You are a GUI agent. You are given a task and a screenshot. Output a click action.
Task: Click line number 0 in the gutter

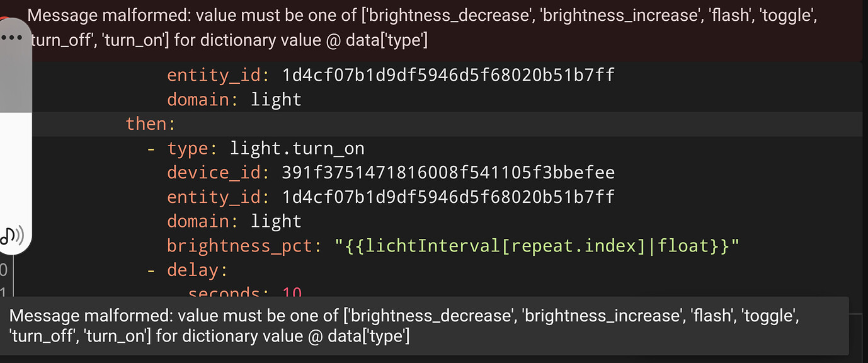(4, 270)
